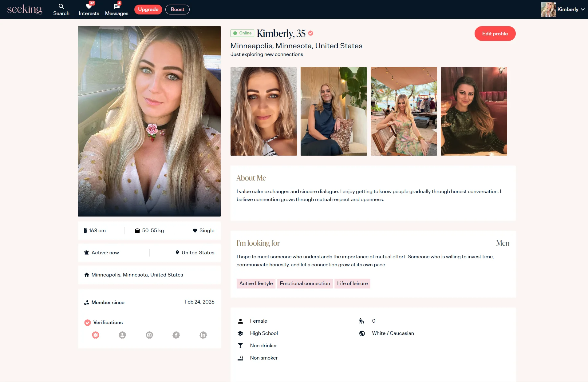The image size is (588, 382).
Task: Select the Life of leisure tag
Action: coord(352,283)
